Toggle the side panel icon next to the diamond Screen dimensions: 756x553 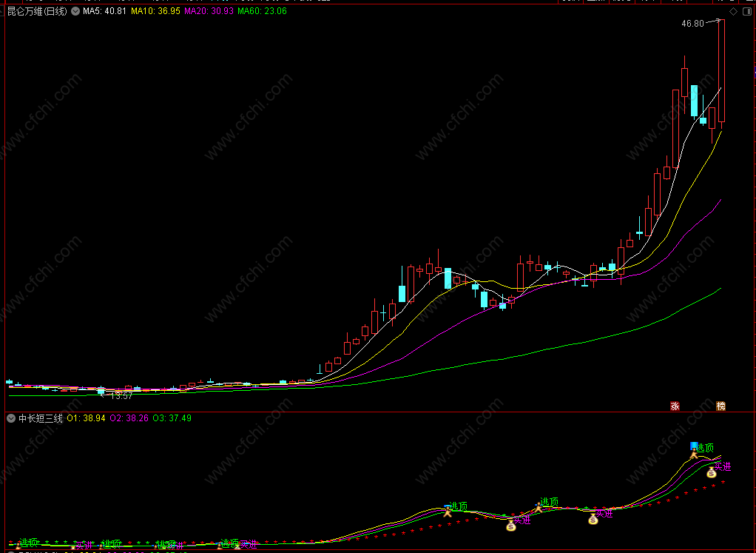(x=747, y=12)
